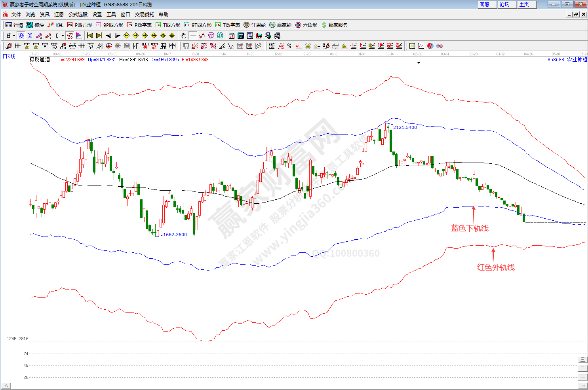This screenshot has width=588, height=390.
Task: Click the calendar date icon
Action: pyautogui.click(x=232, y=36)
